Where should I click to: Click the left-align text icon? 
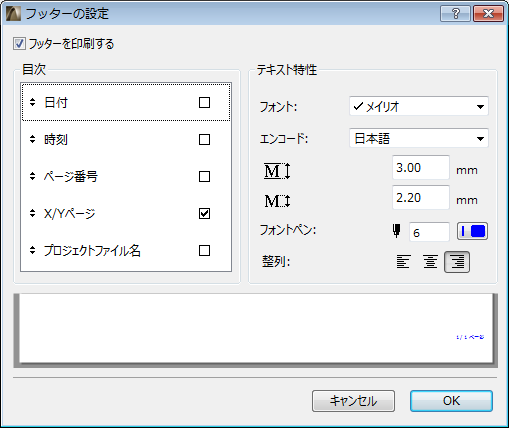click(404, 262)
